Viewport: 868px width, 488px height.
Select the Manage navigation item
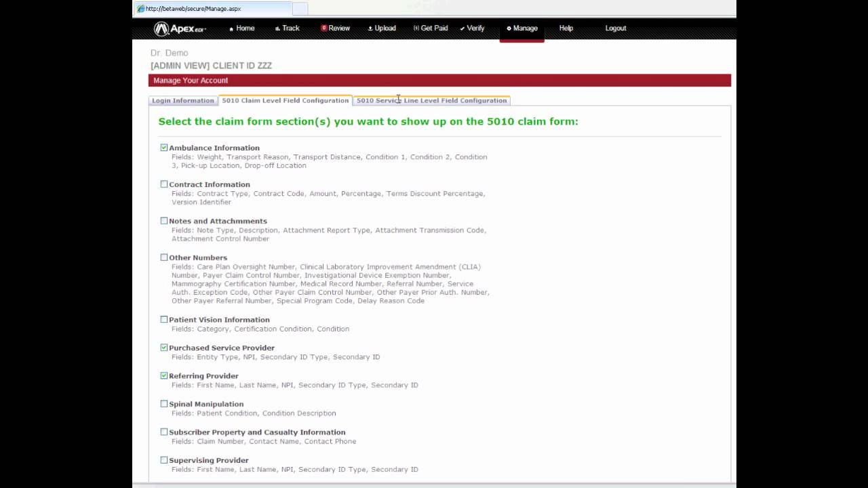click(x=522, y=28)
